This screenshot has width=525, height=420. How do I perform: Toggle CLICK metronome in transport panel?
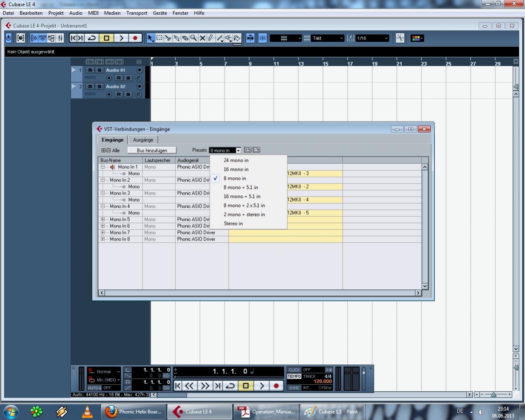pyautogui.click(x=294, y=370)
